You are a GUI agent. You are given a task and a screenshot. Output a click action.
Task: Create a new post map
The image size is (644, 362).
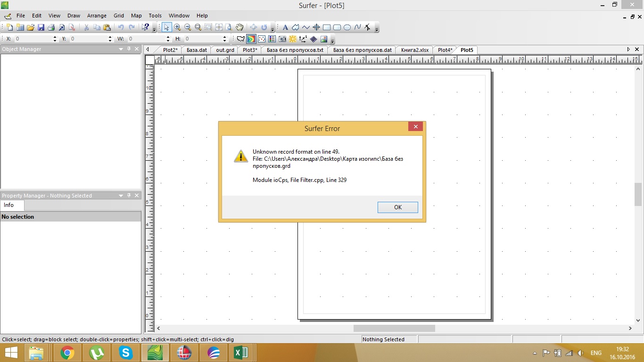(262, 39)
